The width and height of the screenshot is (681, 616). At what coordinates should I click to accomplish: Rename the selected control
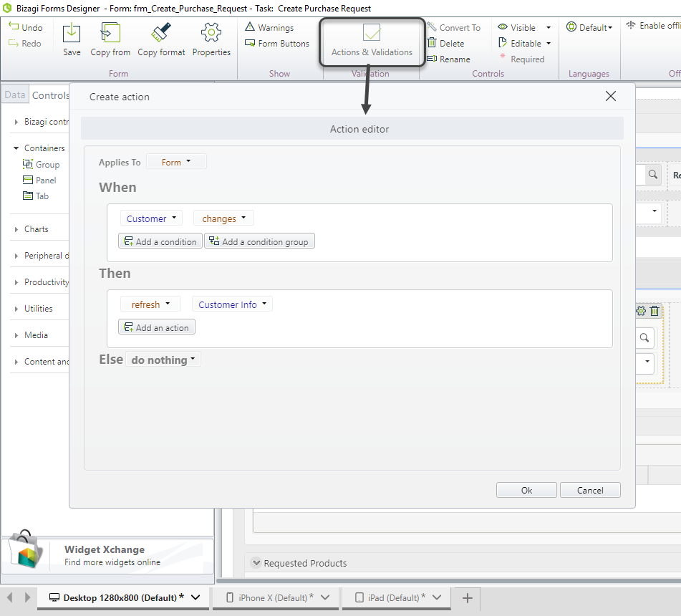[449, 59]
